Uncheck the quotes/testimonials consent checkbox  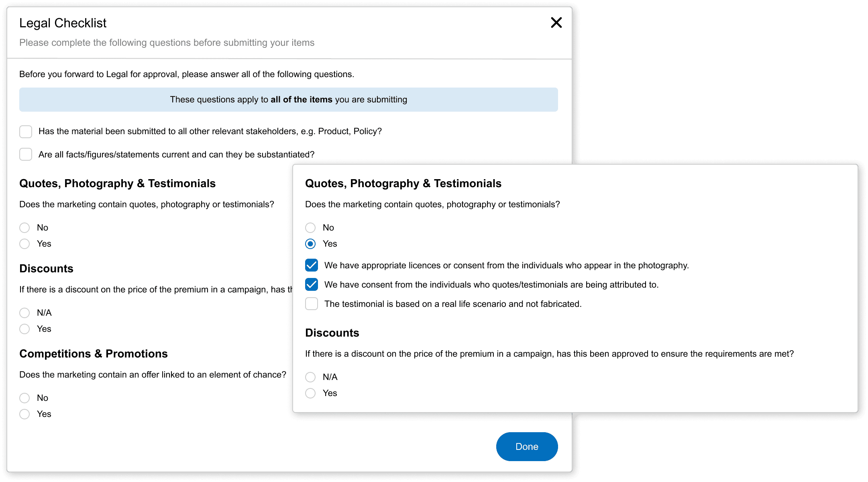pyautogui.click(x=311, y=284)
